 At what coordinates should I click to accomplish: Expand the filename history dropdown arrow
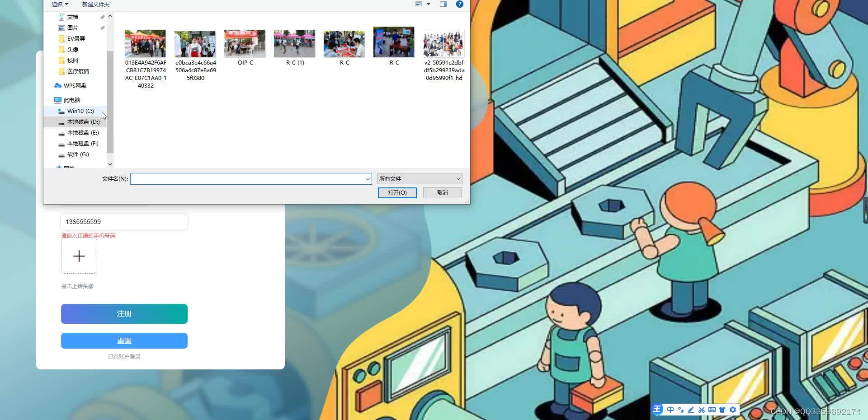368,179
